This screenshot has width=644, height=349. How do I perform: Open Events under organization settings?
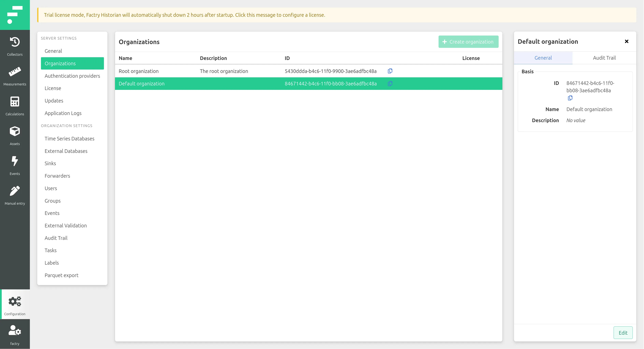coord(72,213)
